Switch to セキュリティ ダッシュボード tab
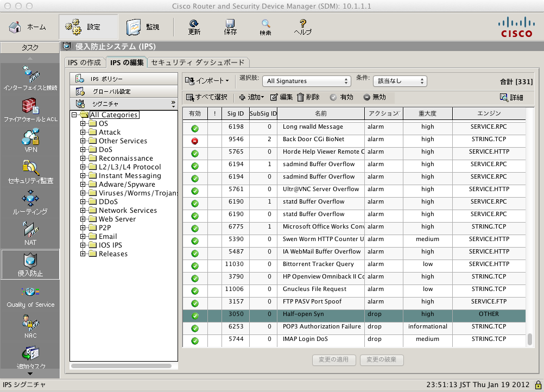This screenshot has height=392, width=544. tap(198, 62)
